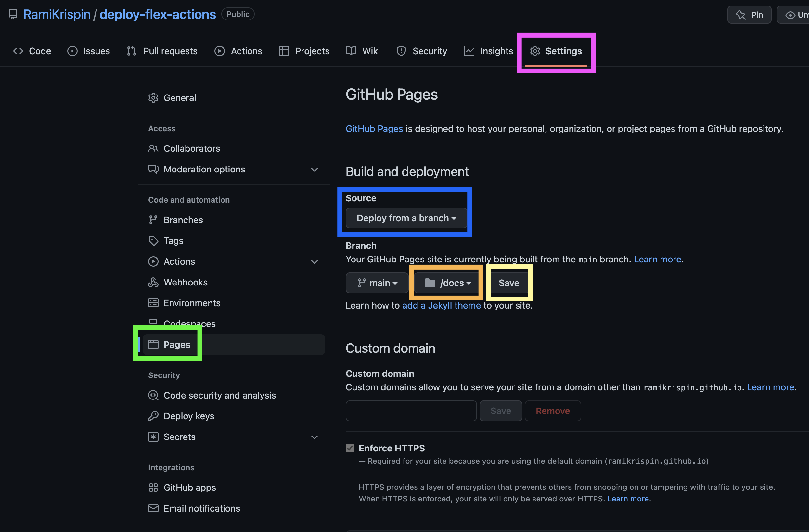Click the Pin repository button
Viewport: 809px width, 532px height.
[x=749, y=15]
